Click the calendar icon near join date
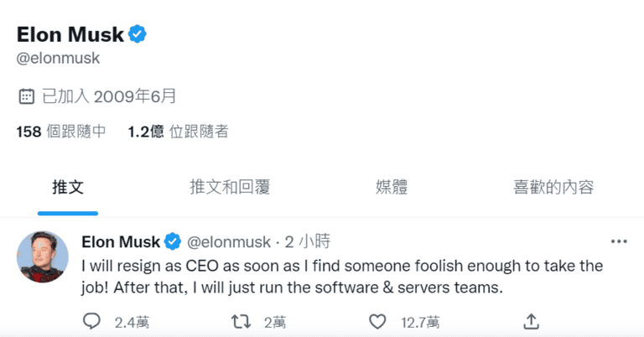This screenshot has height=337, width=644. (x=26, y=96)
